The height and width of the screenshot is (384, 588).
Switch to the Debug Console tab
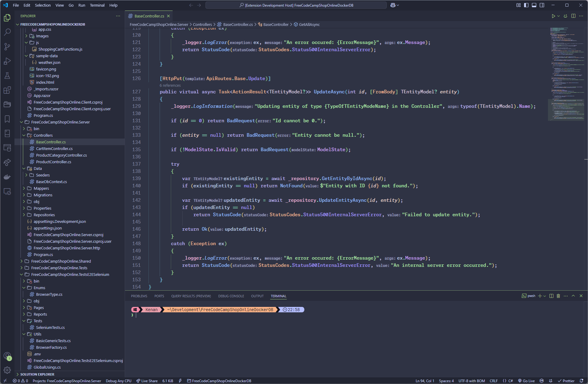(x=231, y=296)
